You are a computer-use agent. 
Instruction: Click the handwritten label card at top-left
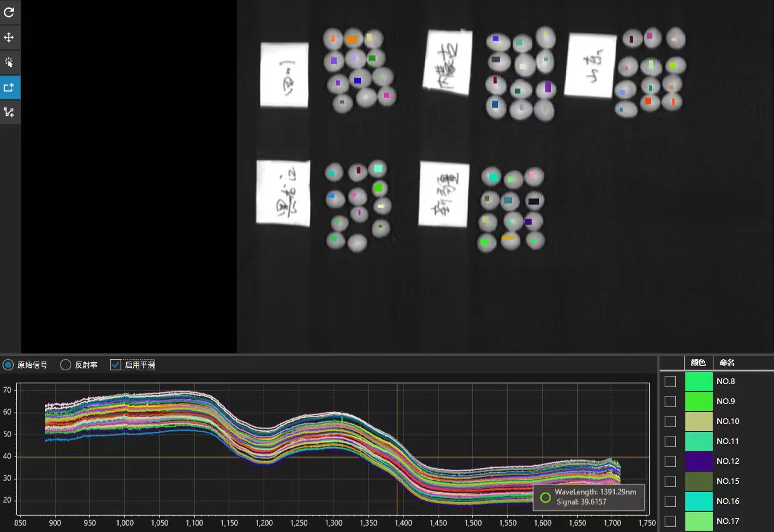point(284,74)
